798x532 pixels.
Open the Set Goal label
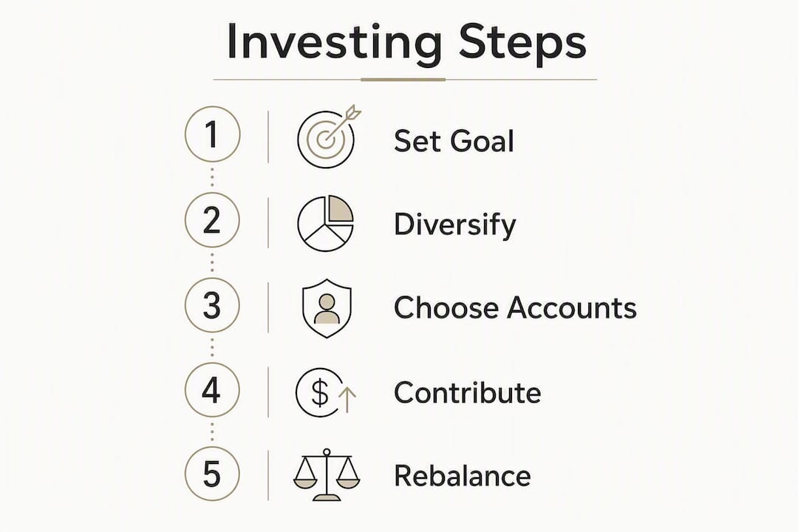tap(454, 140)
